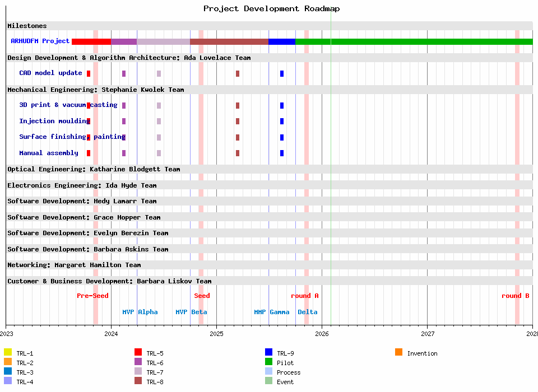Click the round B funding label
The height and width of the screenshot is (392, 538).
point(515,296)
